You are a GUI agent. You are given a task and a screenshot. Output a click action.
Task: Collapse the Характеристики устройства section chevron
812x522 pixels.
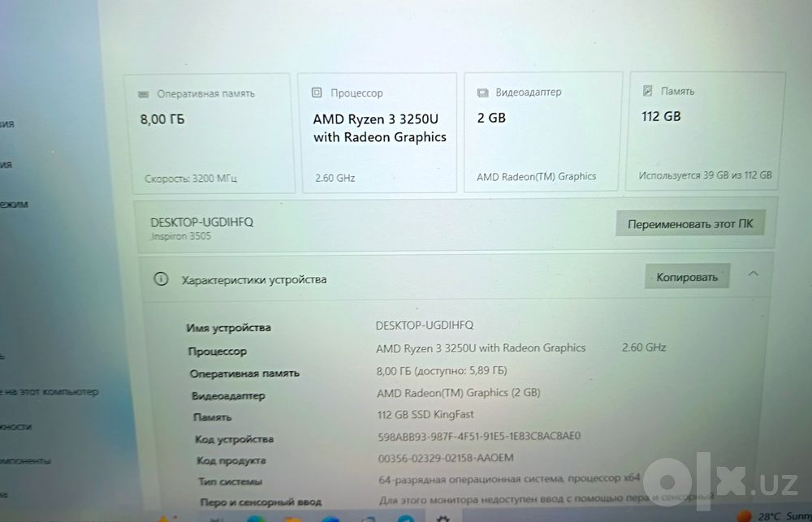pos(754,274)
